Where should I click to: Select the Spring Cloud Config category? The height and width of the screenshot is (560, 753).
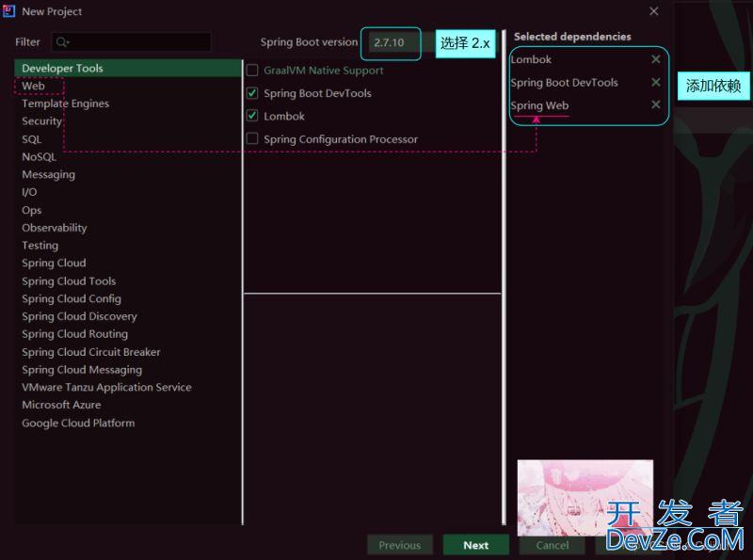pos(128,298)
